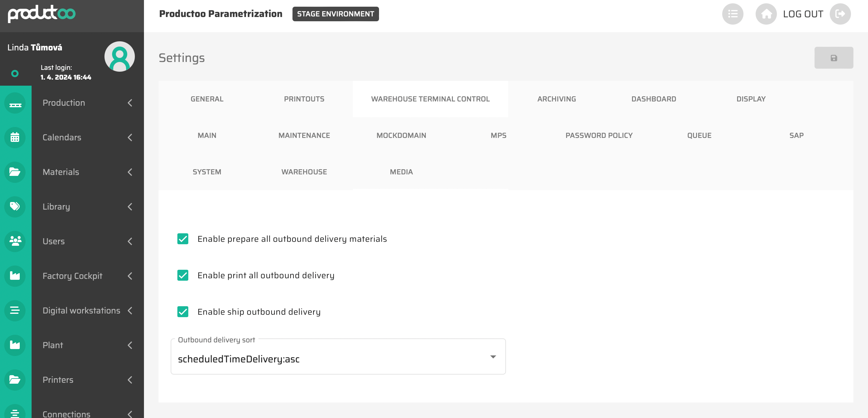
Task: Open the list menu icon in header
Action: coord(733,14)
